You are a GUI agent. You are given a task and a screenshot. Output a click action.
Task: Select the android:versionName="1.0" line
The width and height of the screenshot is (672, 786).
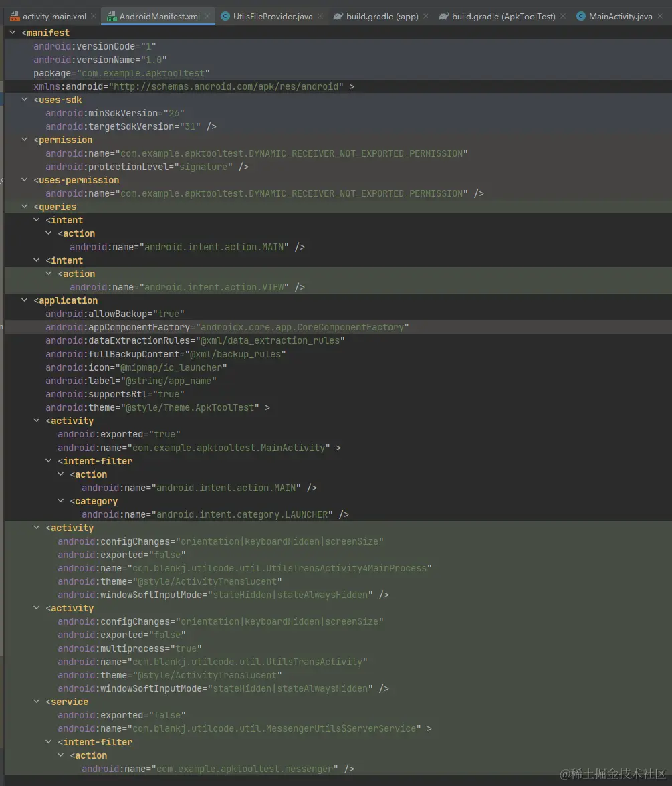pyautogui.click(x=100, y=60)
